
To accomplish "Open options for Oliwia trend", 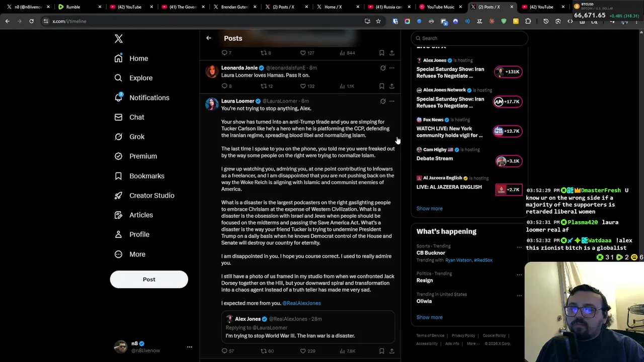I will [x=519, y=296].
